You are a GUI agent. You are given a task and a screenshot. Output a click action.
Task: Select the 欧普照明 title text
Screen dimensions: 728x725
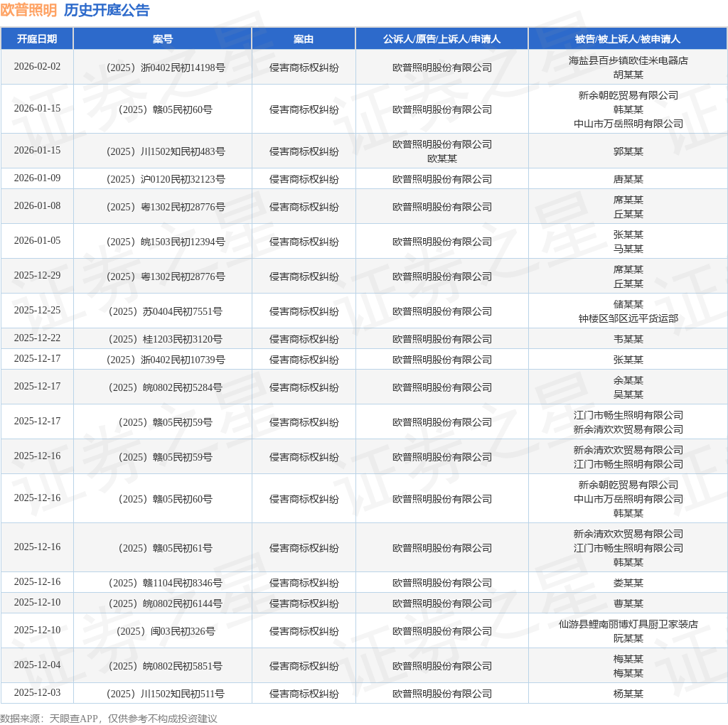tap(28, 10)
